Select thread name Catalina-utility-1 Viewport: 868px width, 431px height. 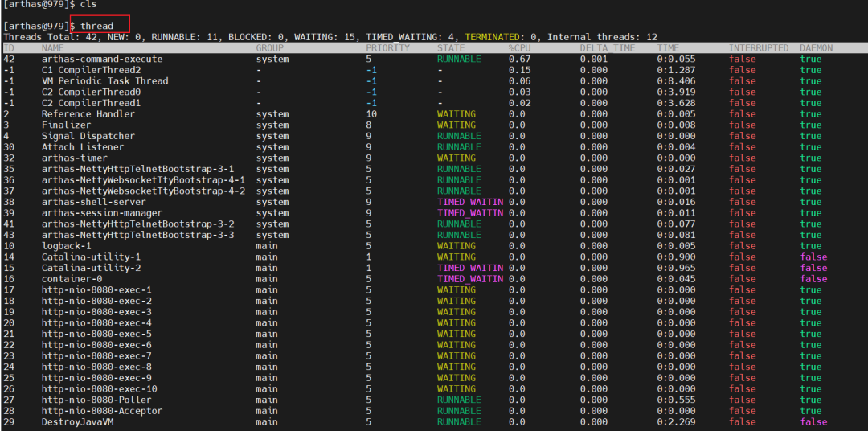point(91,257)
